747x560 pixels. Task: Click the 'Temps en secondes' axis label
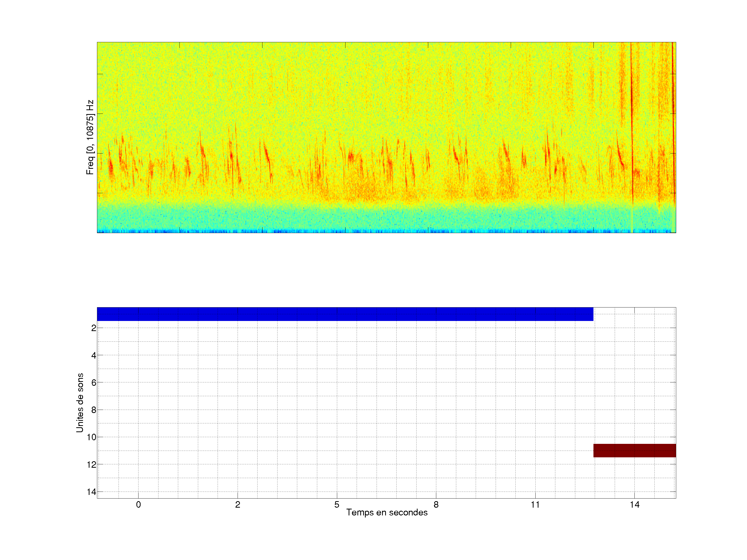(x=387, y=512)
